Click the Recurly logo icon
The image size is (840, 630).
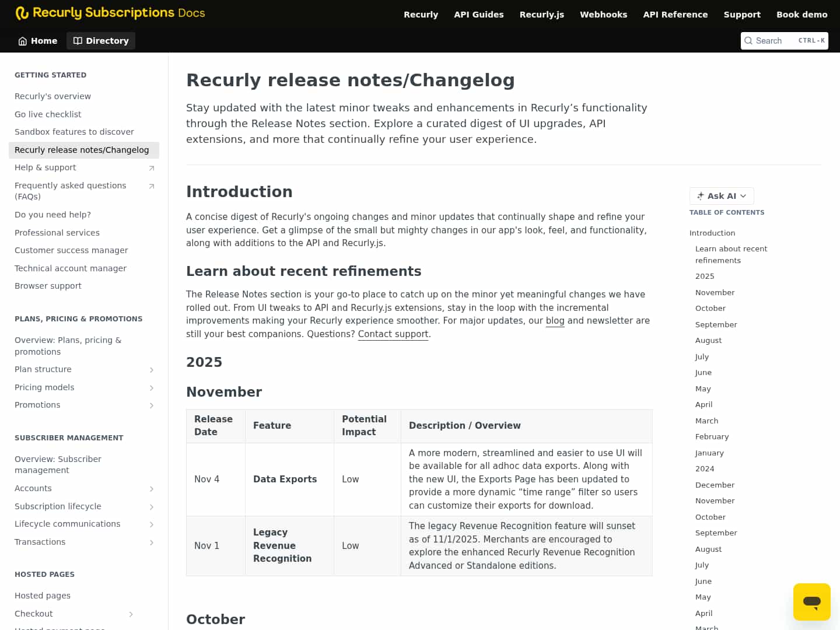click(x=23, y=13)
